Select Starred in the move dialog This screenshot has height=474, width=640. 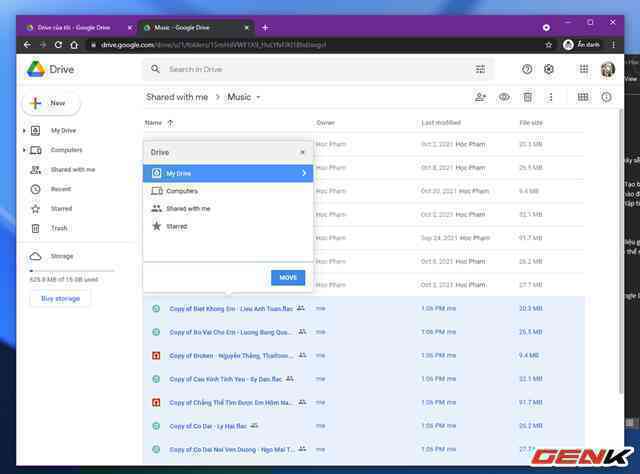point(228,226)
